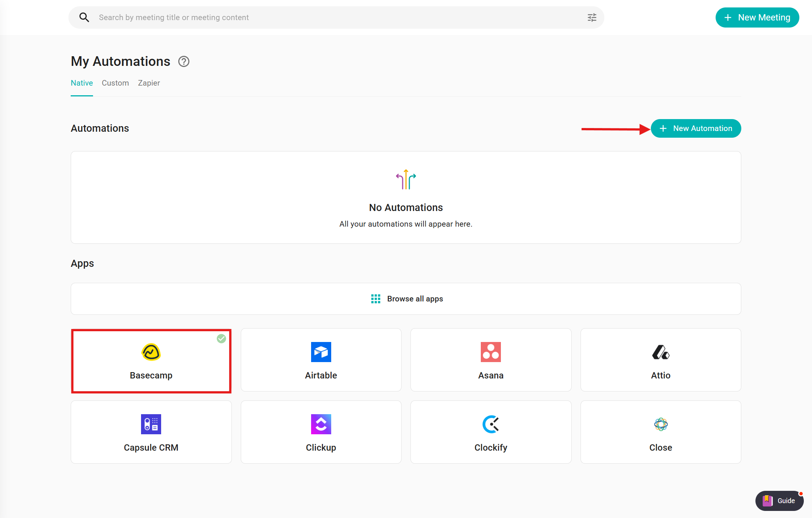Click the green Basecamp connected checkmark
Image resolution: width=812 pixels, height=518 pixels.
click(x=221, y=339)
